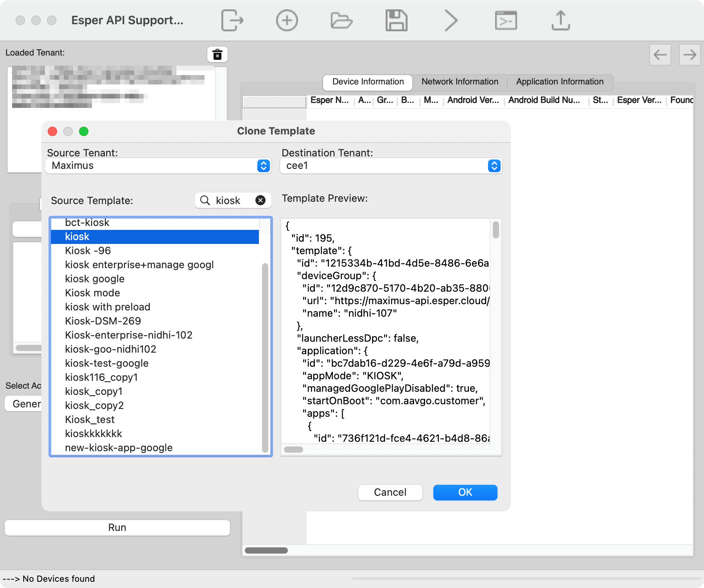704x588 pixels.
Task: Select the Kiosk mode template
Action: (x=92, y=293)
